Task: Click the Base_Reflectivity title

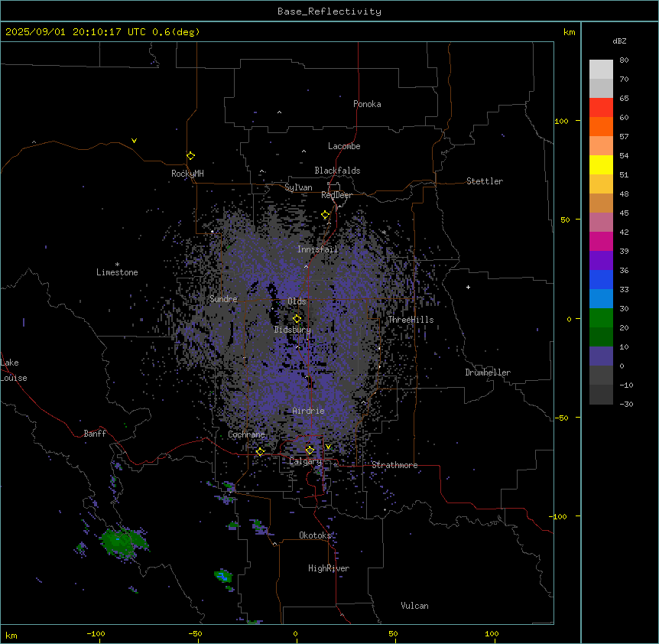Action: [x=329, y=11]
